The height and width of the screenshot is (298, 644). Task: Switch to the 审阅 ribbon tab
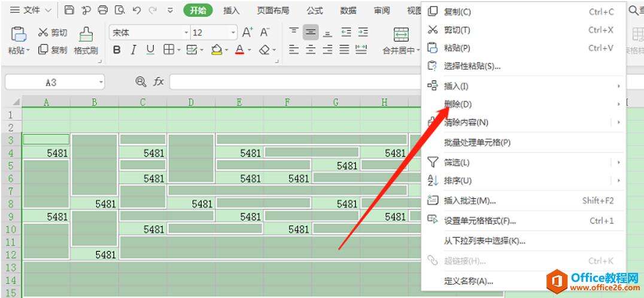[382, 11]
